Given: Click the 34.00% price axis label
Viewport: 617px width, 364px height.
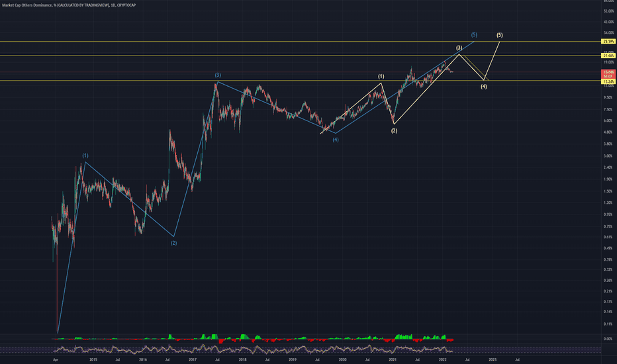Looking at the screenshot, I should pyautogui.click(x=608, y=33).
